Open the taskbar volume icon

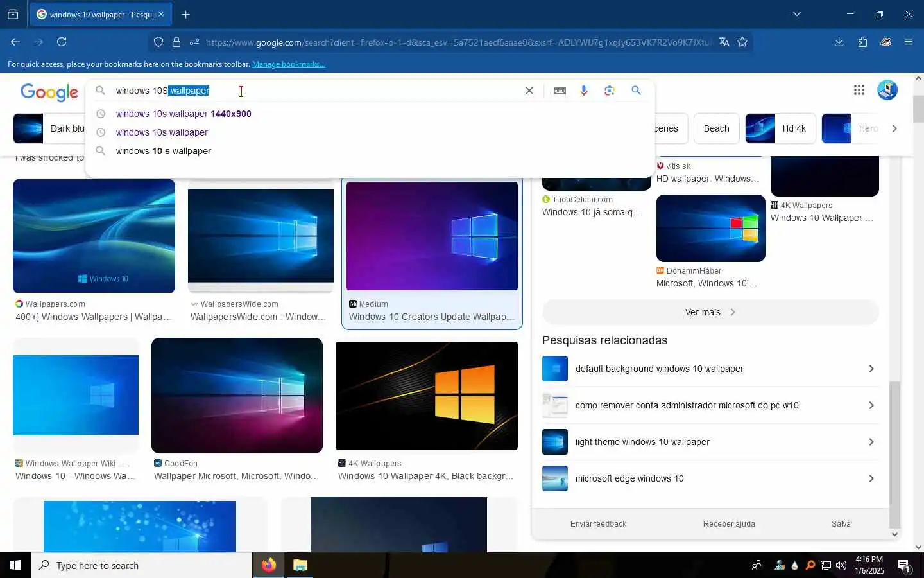tap(841, 565)
